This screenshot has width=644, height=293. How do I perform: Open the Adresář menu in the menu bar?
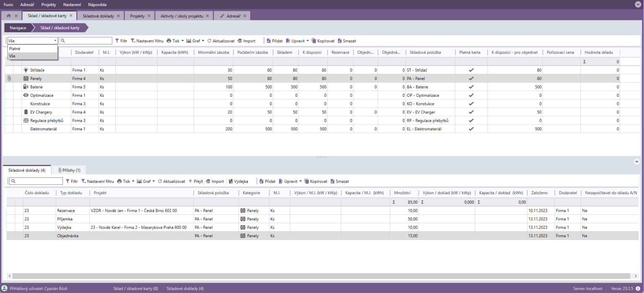pos(28,5)
